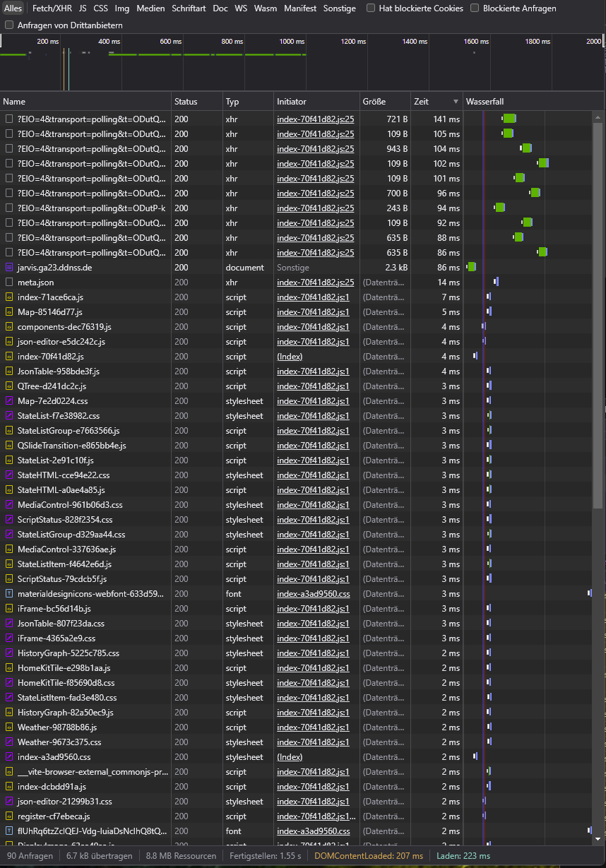Open initiator link of materialdesignicons-webfont row

pos(314,594)
